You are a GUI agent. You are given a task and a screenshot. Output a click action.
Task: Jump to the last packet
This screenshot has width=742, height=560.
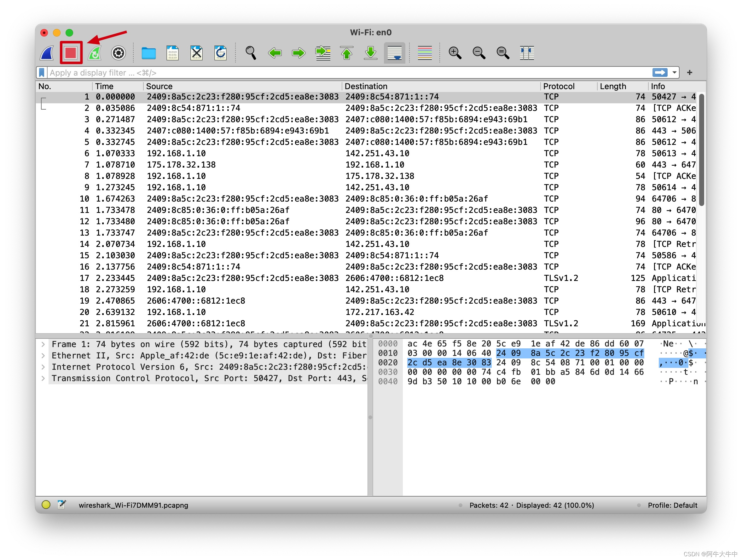point(370,53)
